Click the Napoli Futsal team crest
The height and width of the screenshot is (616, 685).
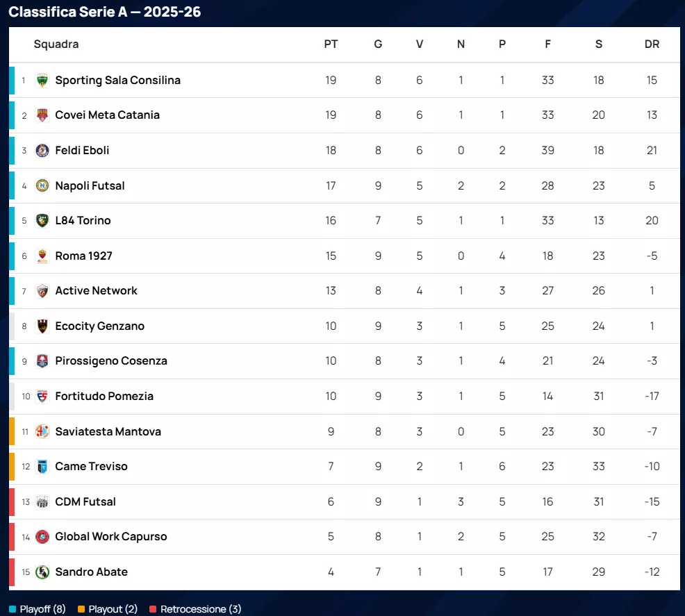point(42,185)
